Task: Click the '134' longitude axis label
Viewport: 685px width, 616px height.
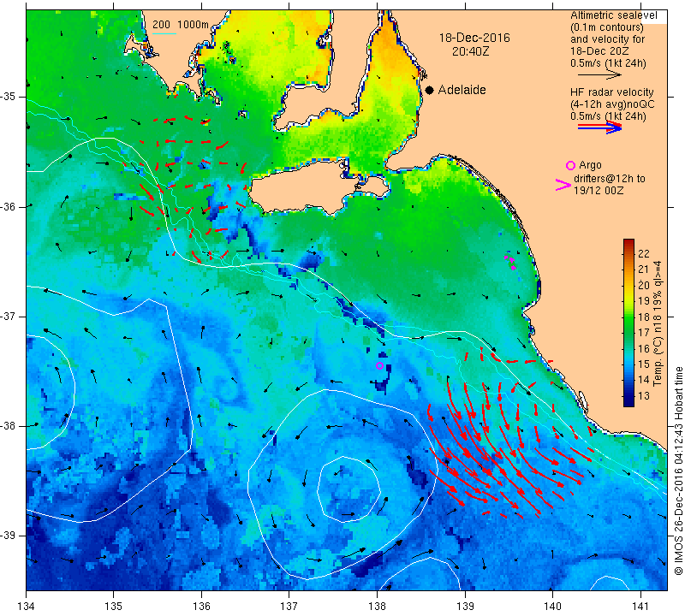Action: tap(27, 607)
